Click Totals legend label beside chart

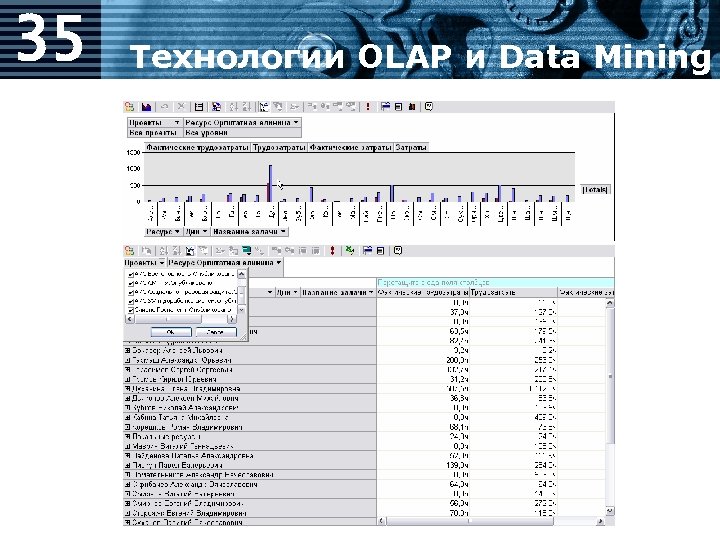(595, 190)
